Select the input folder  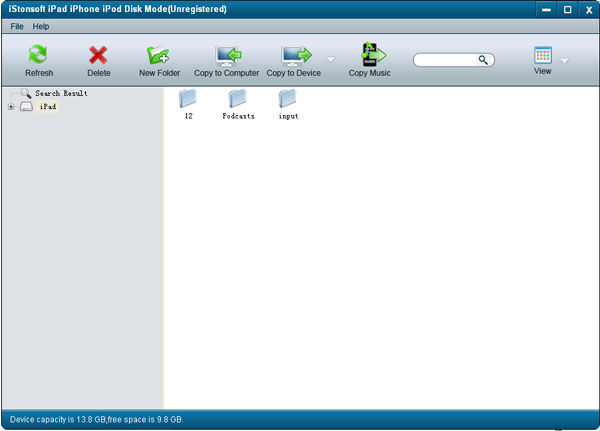pos(288,104)
